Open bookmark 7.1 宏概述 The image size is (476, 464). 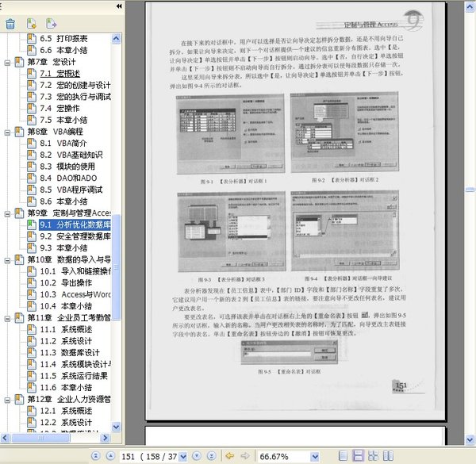tap(59, 74)
